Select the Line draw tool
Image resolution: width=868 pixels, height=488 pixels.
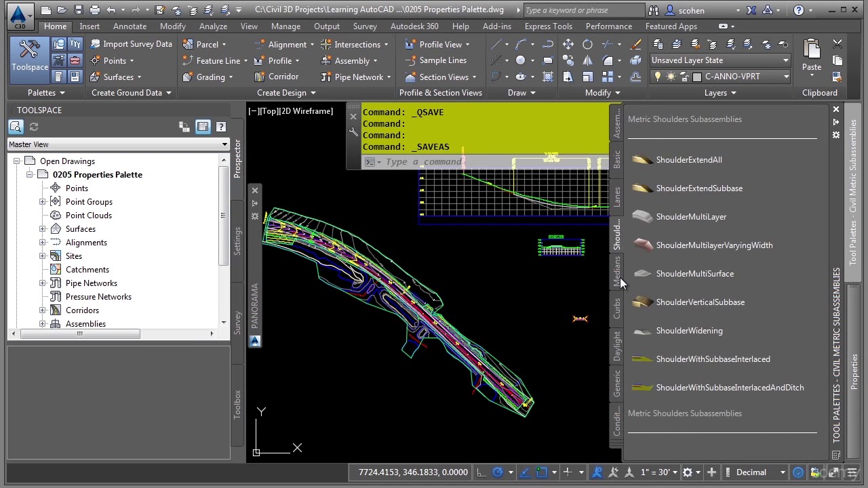click(x=496, y=45)
